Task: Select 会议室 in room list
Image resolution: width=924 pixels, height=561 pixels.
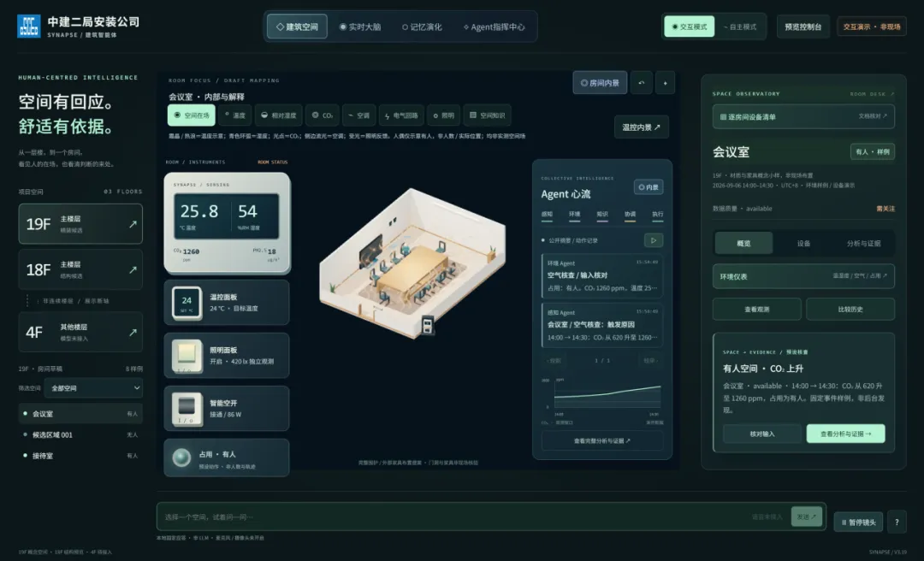Action: tap(80, 414)
